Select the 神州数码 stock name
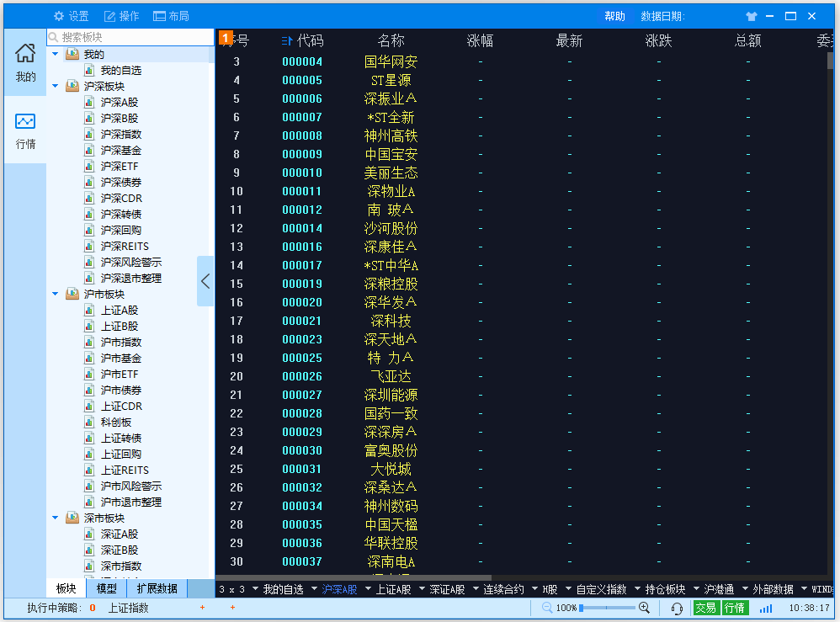This screenshot has width=840, height=622. click(x=391, y=507)
